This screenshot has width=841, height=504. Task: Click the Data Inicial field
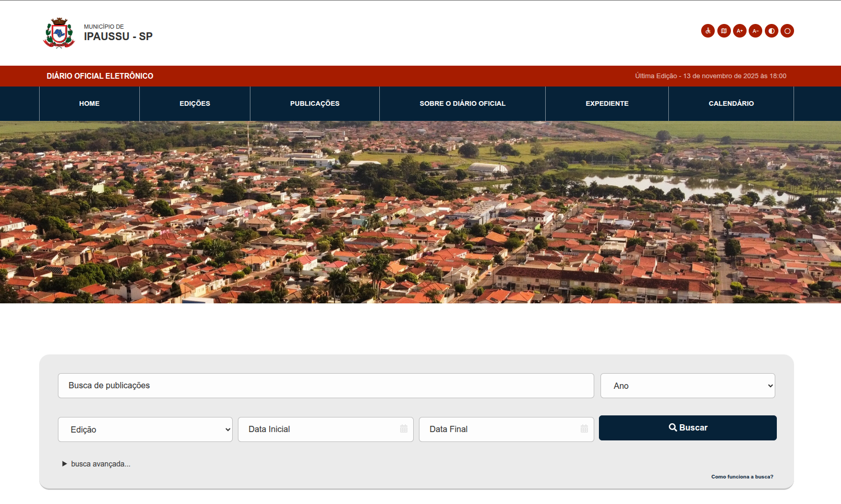point(326,429)
